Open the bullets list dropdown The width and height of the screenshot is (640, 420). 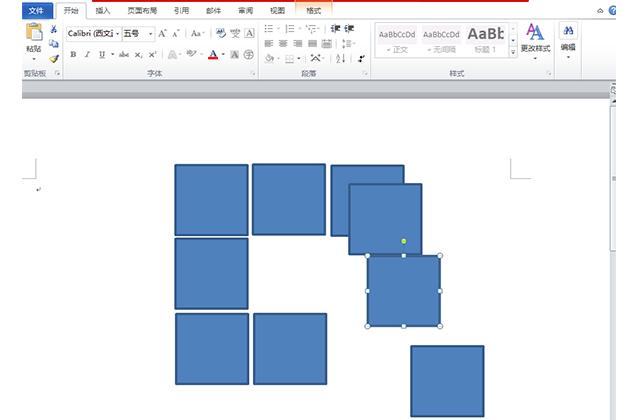tap(278, 29)
